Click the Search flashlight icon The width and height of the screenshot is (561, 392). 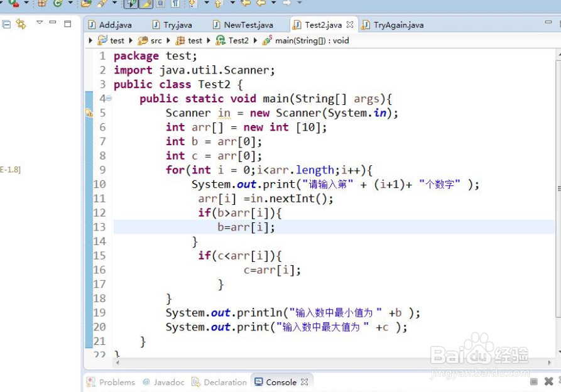tap(102, 3)
